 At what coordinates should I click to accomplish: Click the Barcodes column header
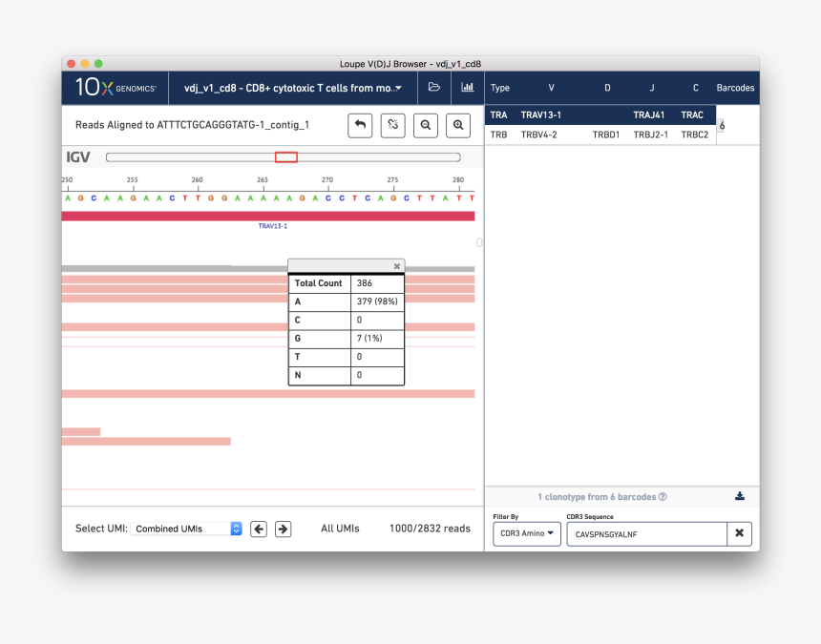(x=735, y=88)
